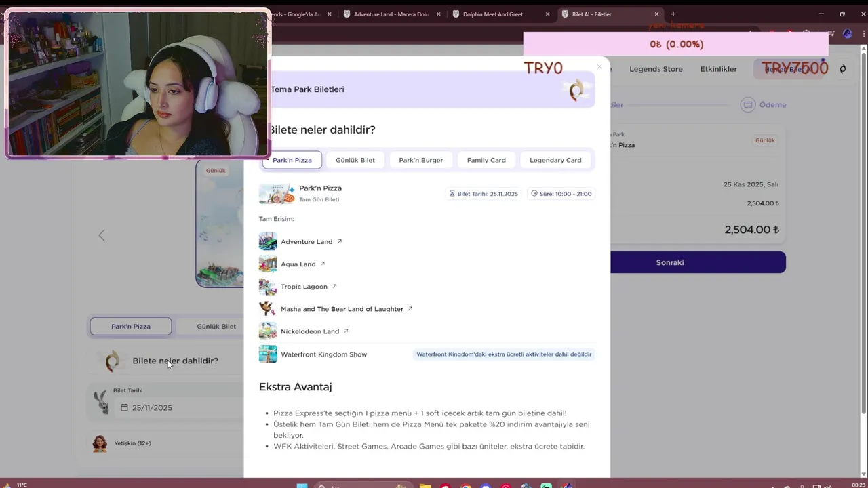Close the Bilet Al - Biletler browser tab
The height and width of the screenshot is (488, 868).
click(x=656, y=14)
